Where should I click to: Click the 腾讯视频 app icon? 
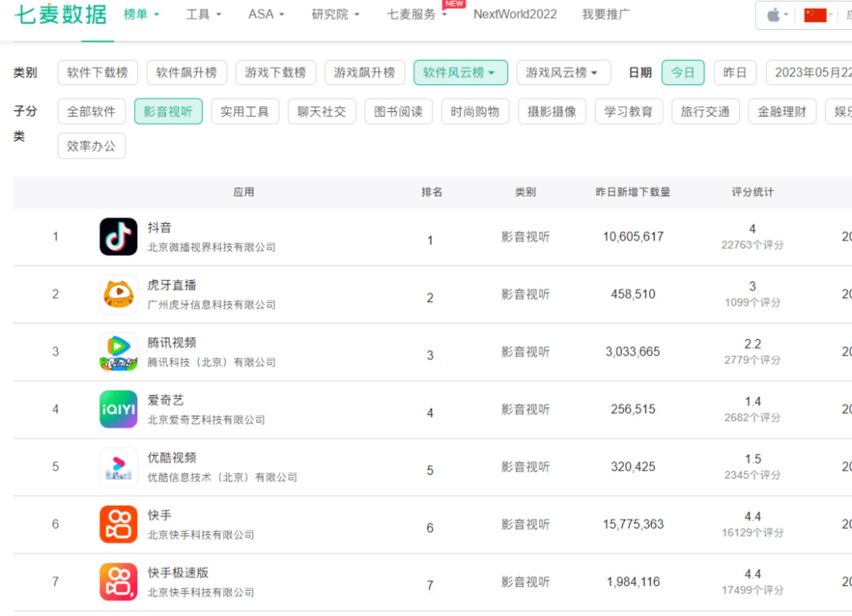click(x=118, y=352)
